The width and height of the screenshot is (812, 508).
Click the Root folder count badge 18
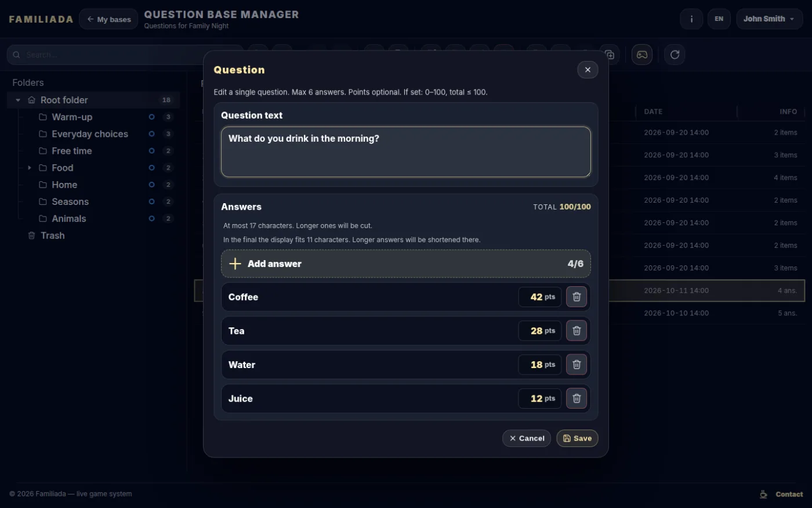click(166, 100)
